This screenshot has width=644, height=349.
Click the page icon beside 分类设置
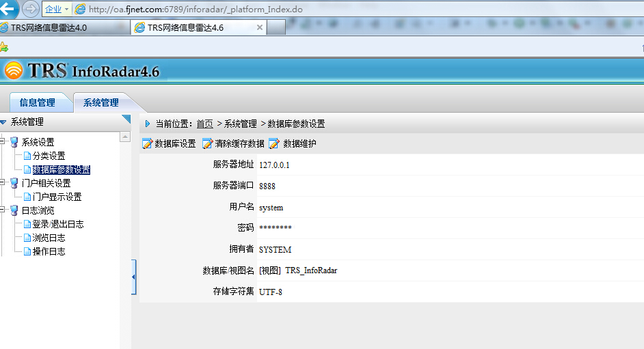(27, 156)
